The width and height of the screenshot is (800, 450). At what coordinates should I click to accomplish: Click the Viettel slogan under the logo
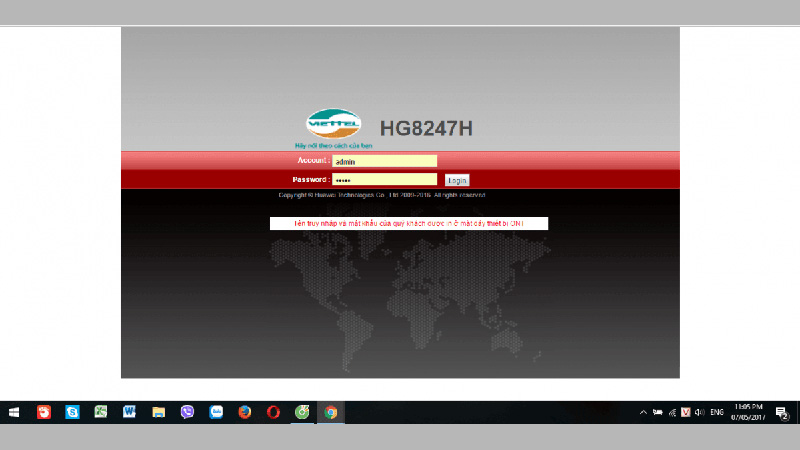[334, 146]
